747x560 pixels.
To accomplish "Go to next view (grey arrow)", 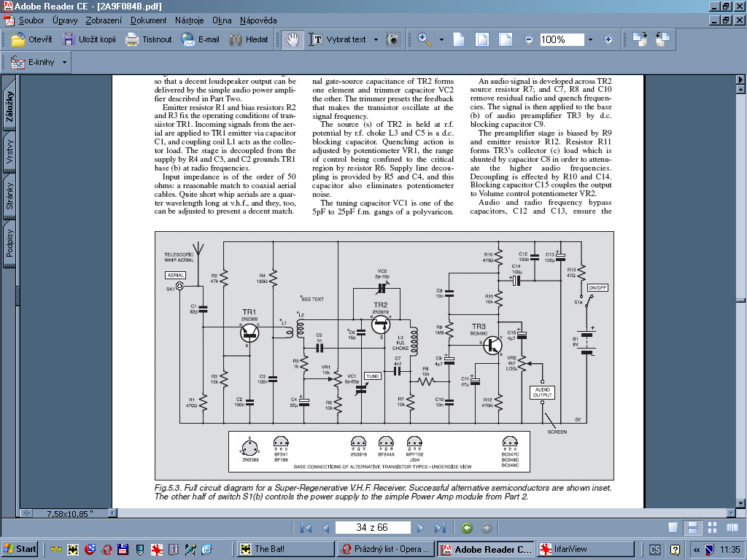I will [486, 528].
